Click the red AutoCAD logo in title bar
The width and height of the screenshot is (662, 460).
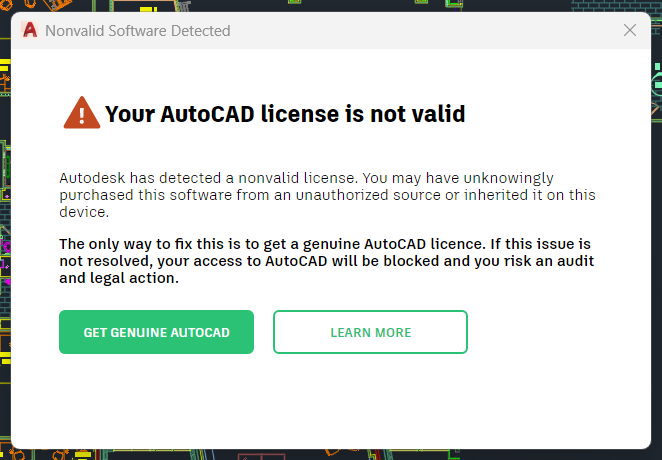click(x=30, y=30)
